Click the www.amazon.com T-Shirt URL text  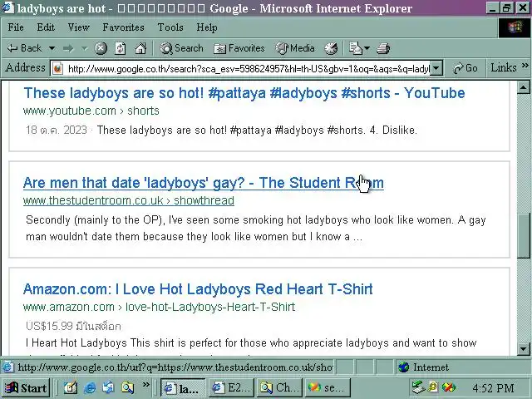[x=159, y=307]
